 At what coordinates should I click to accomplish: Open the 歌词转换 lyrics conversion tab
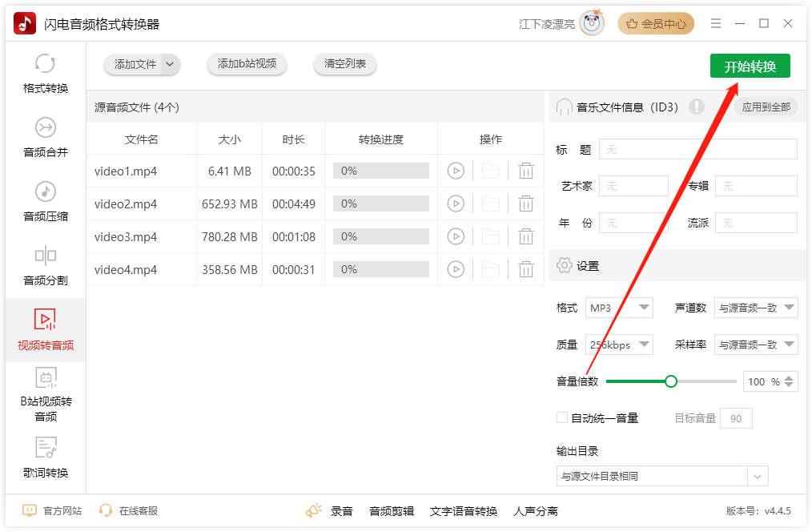point(46,457)
